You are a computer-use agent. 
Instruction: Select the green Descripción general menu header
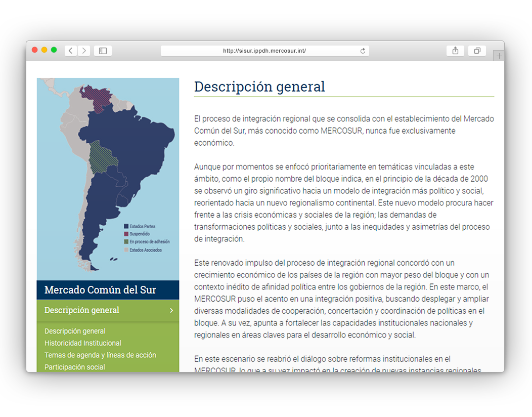pyautogui.click(x=108, y=310)
